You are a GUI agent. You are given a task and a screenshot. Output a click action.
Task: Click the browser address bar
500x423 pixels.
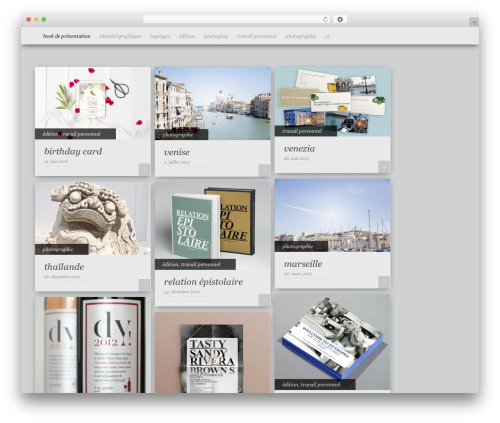(237, 19)
